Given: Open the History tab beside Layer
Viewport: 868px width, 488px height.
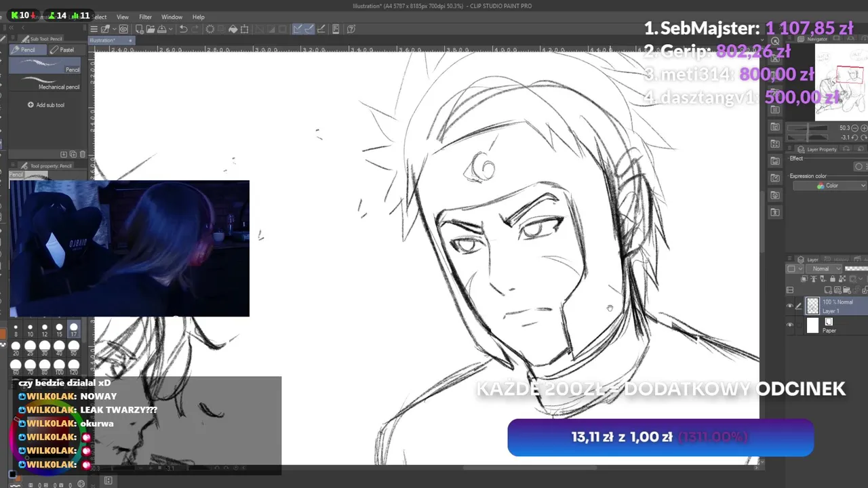Looking at the screenshot, I should tap(836, 260).
